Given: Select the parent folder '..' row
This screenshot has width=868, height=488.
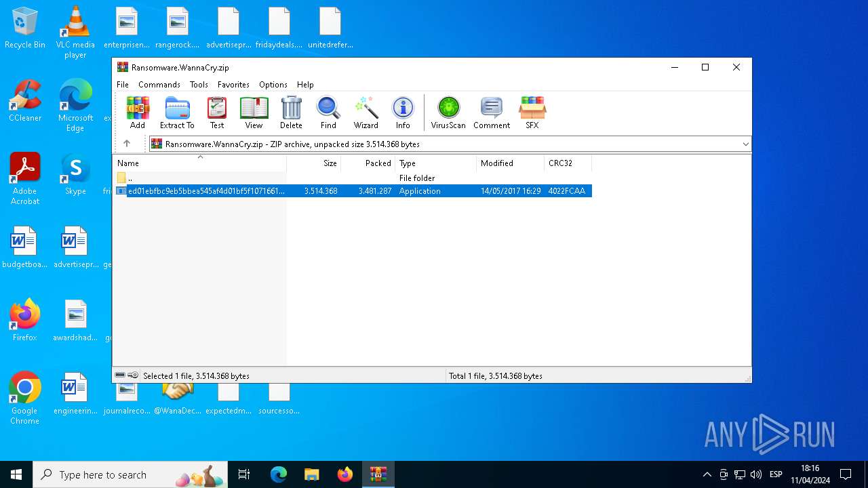Looking at the screenshot, I should pos(353,178).
